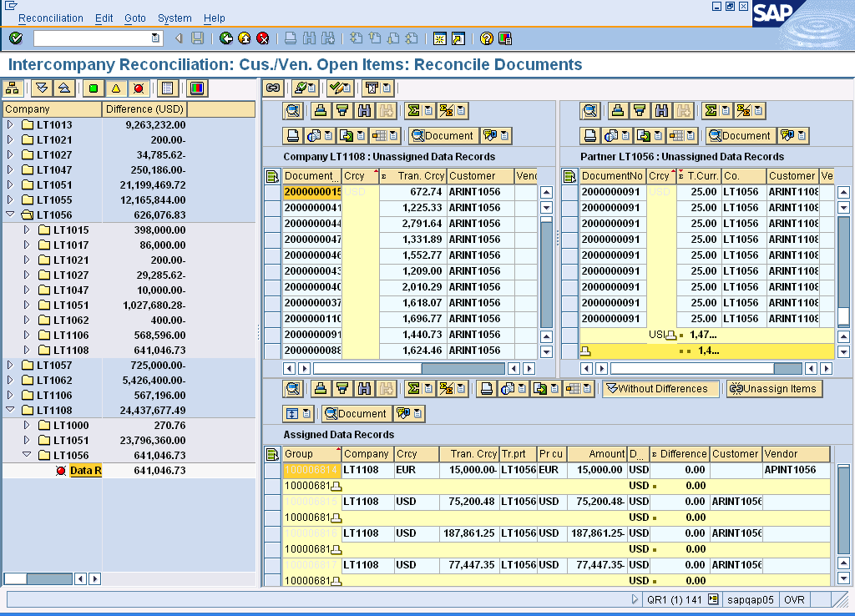Viewport: 855px width, 616px height.
Task: Open the color legend icon
Action: click(x=197, y=88)
